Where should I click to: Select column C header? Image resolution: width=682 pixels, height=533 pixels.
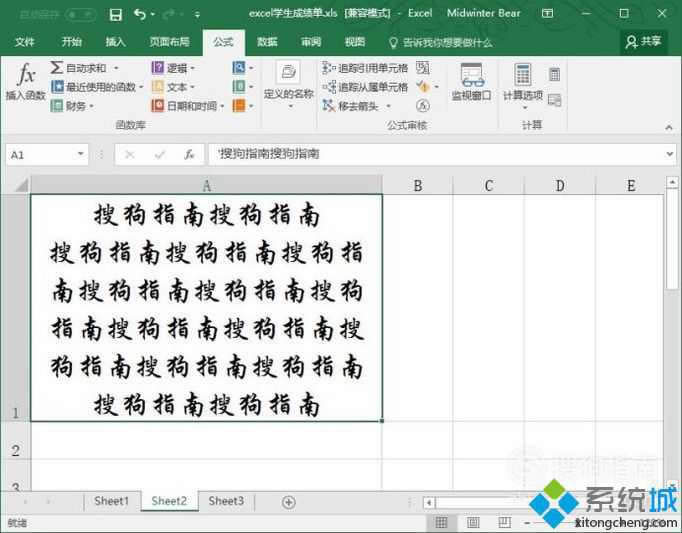point(488,186)
